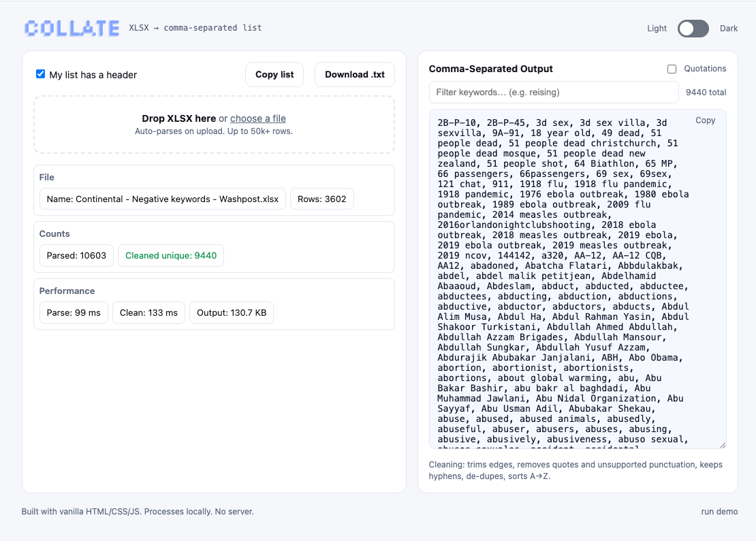Click the 'Parsed: 10603' count chip
Screen dimensions: 756x541
(76, 256)
